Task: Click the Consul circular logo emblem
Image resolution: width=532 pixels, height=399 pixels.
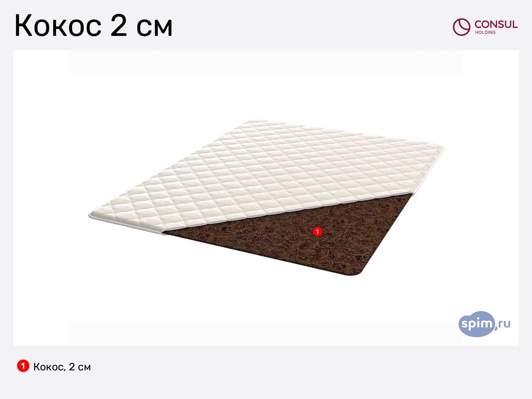Action: (x=462, y=27)
